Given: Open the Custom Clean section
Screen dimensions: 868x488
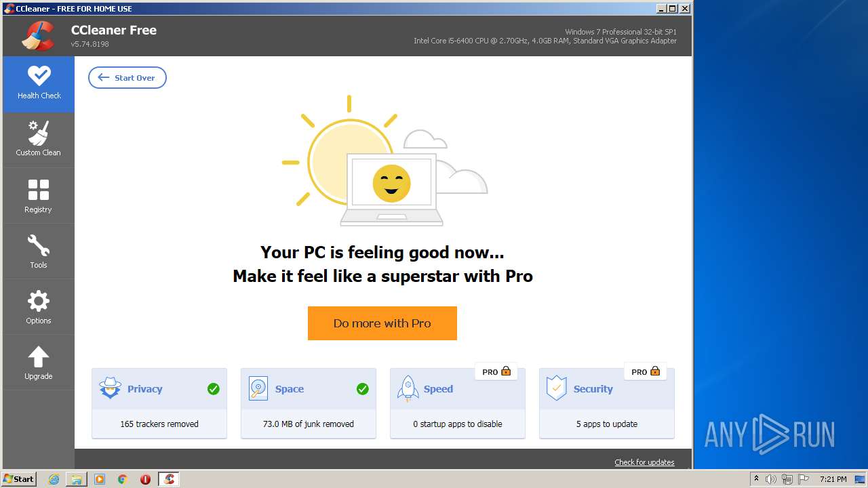Looking at the screenshot, I should (x=39, y=140).
